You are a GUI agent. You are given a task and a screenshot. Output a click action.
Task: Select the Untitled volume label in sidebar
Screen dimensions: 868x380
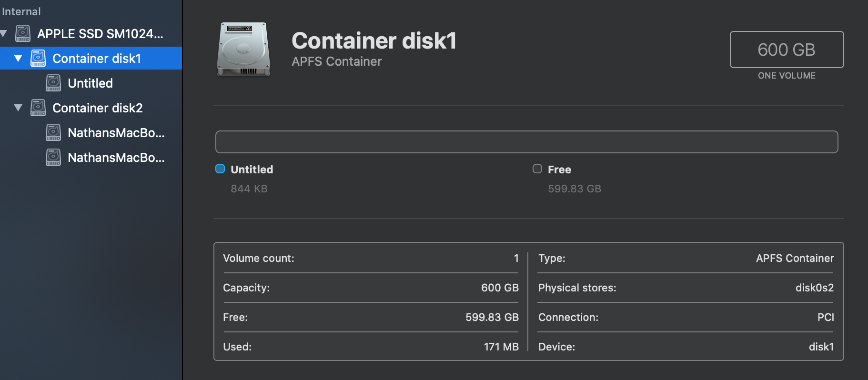pos(90,83)
